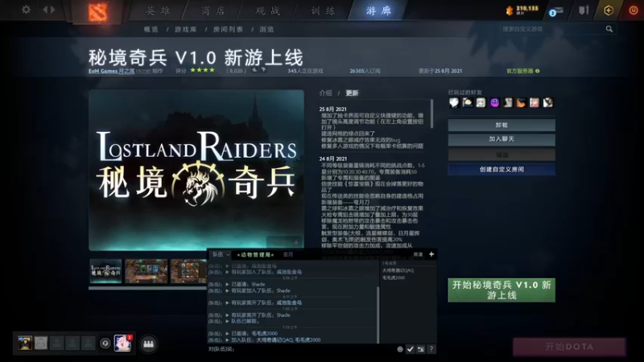Select the last friend avatar in row

pyautogui.click(x=548, y=102)
